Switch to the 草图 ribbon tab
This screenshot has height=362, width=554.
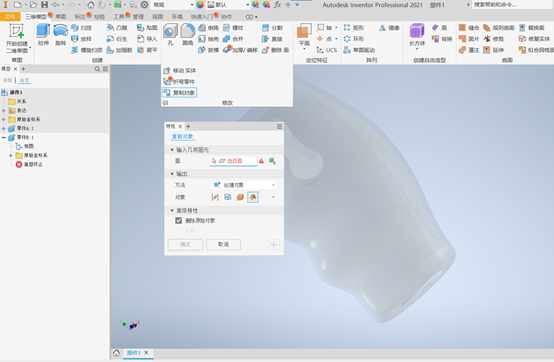[61, 17]
